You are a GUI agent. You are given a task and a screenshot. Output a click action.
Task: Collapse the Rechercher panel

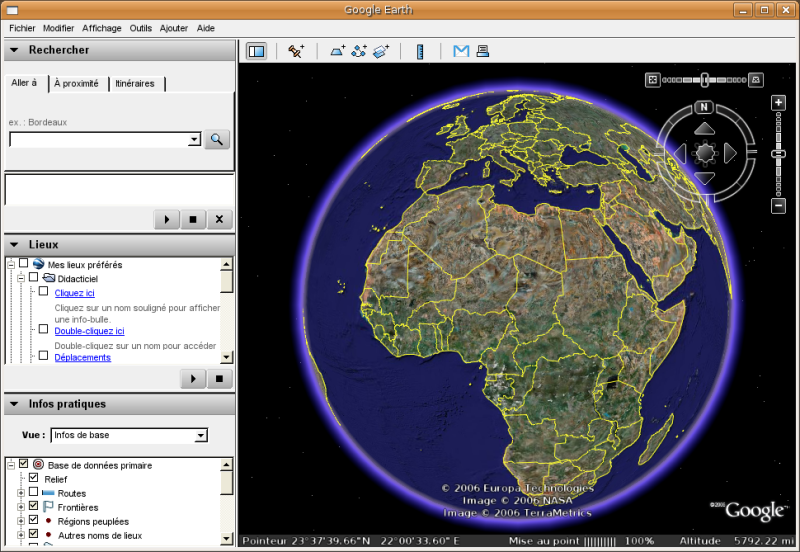click(x=14, y=50)
